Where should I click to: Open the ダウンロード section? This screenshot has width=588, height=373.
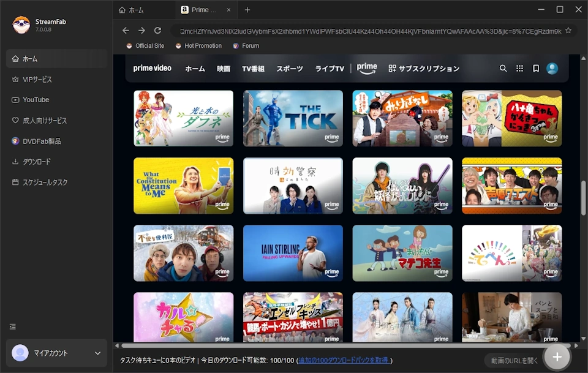coord(36,161)
